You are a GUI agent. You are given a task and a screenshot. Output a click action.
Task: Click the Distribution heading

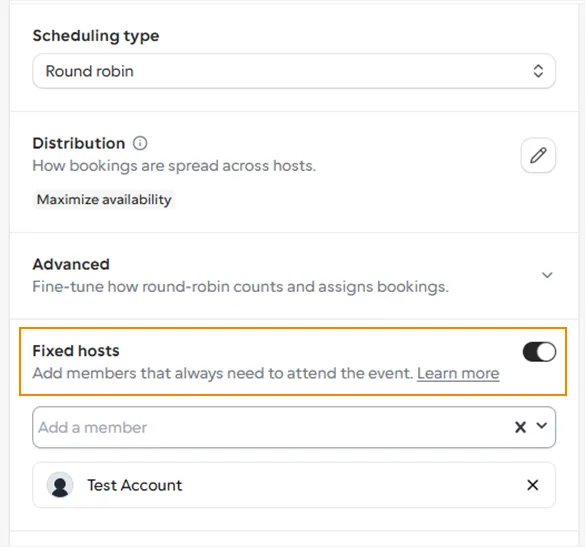(x=79, y=143)
